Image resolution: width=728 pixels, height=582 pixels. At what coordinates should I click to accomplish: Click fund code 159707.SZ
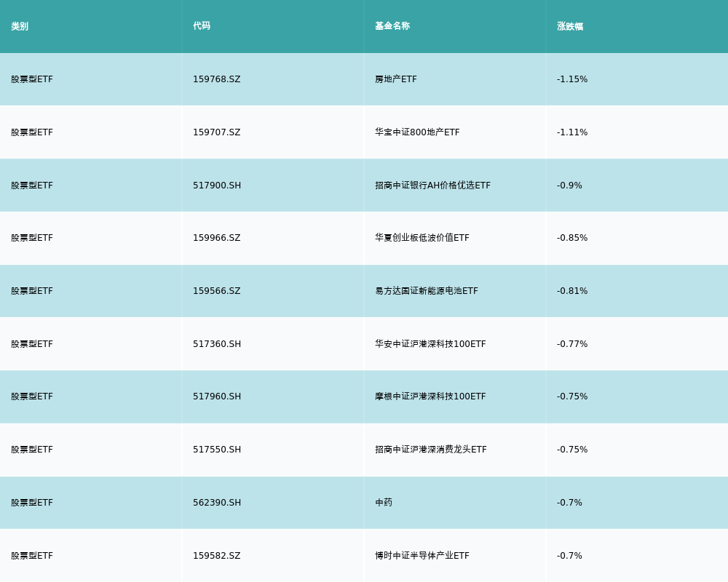[x=216, y=132]
